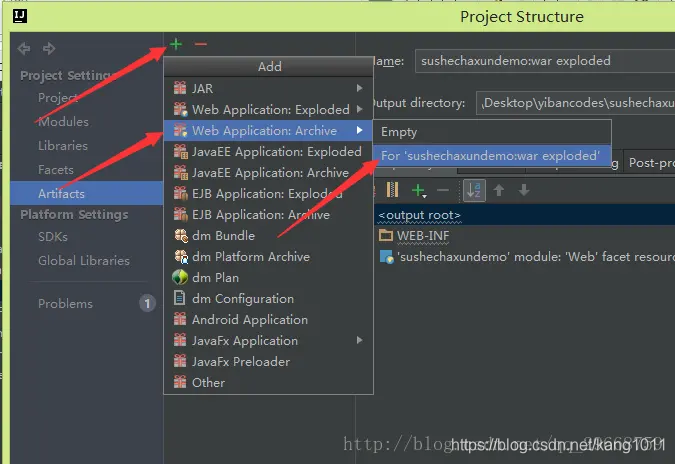675x464 pixels.
Task: Click the move down arrow
Action: (524, 190)
